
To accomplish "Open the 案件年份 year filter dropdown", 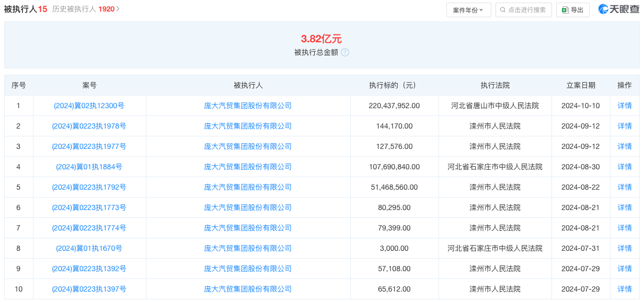I will tap(468, 10).
